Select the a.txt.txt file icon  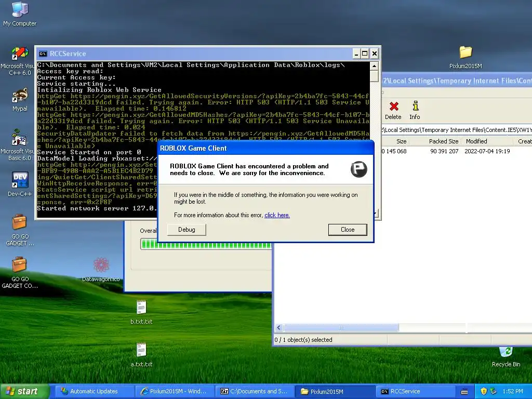[141, 355]
